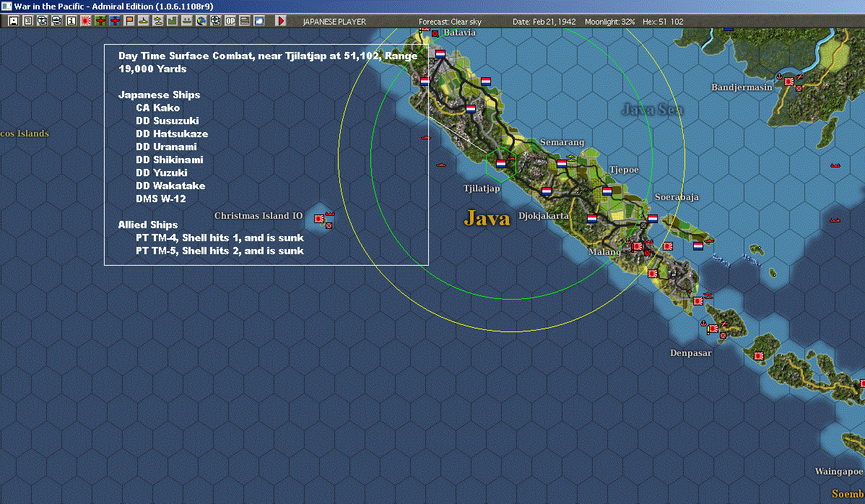The height and width of the screenshot is (504, 865).
Task: Click the brown striped list toolbar icon
Action: coord(244,21)
